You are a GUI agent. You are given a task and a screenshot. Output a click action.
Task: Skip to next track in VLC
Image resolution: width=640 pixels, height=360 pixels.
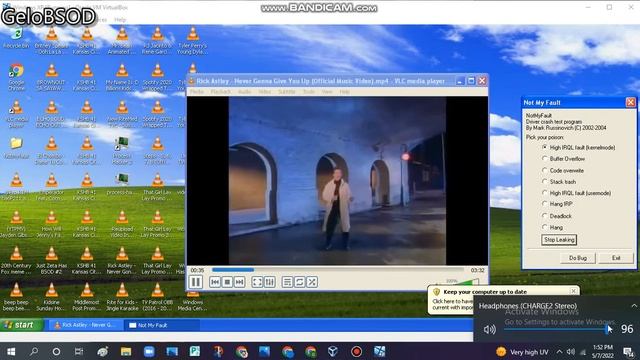(240, 282)
